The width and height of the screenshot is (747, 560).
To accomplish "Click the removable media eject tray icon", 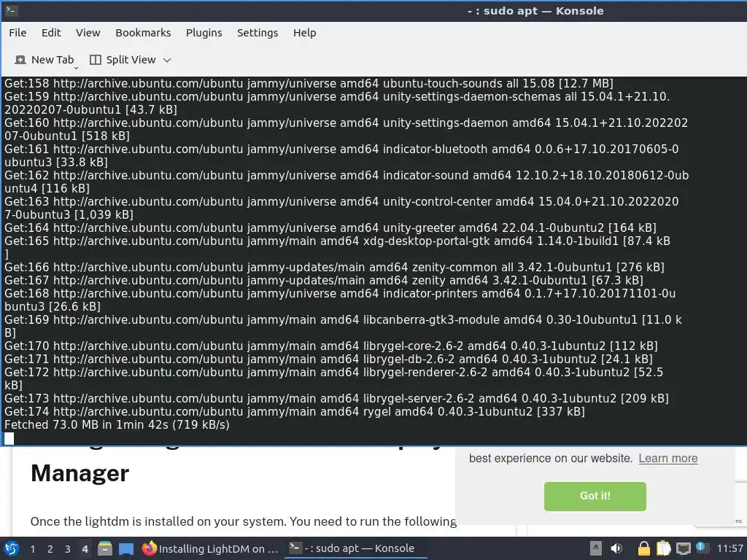I will (x=595, y=548).
